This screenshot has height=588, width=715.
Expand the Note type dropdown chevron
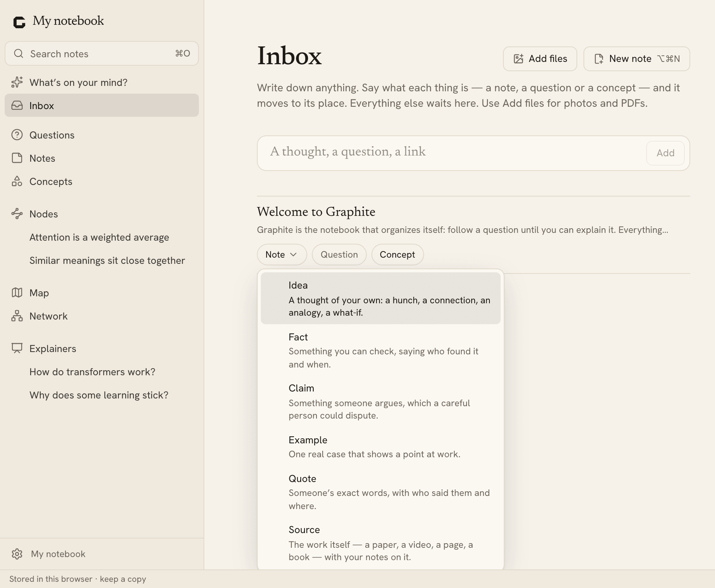tap(293, 255)
